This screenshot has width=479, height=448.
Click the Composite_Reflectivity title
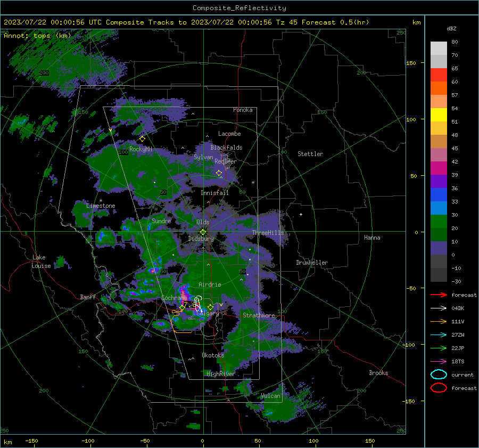[x=239, y=8]
